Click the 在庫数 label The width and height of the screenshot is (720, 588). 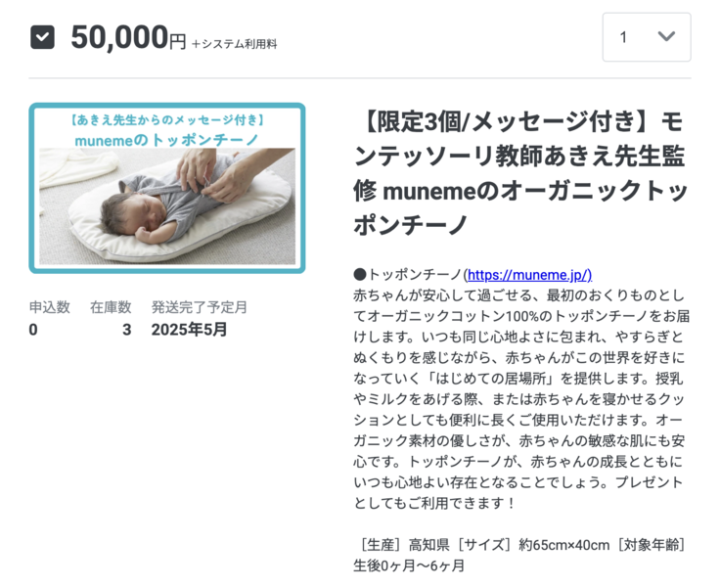tap(111, 307)
